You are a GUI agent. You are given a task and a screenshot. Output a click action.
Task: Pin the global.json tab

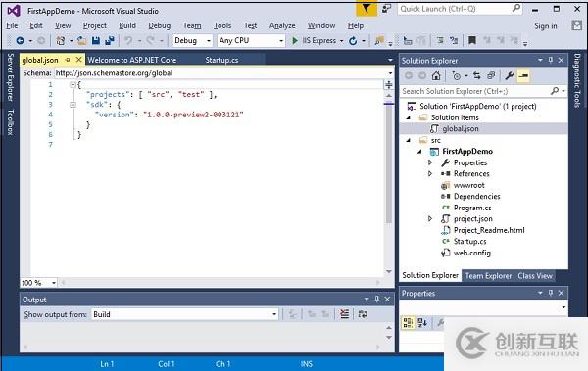(68, 60)
